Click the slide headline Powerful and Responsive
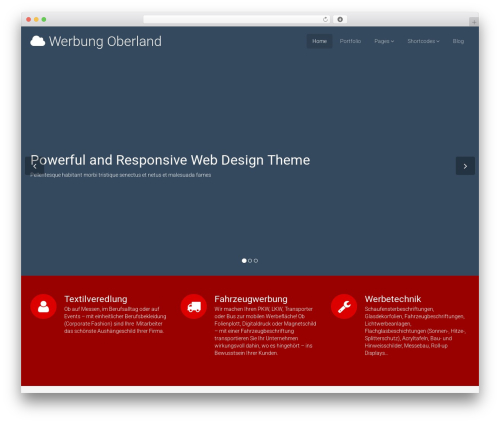The width and height of the screenshot is (500, 423). tap(170, 160)
